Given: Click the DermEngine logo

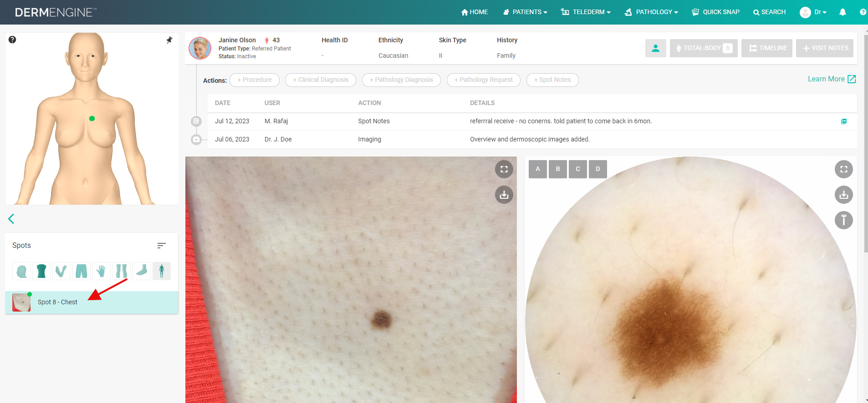Looking at the screenshot, I should (56, 12).
